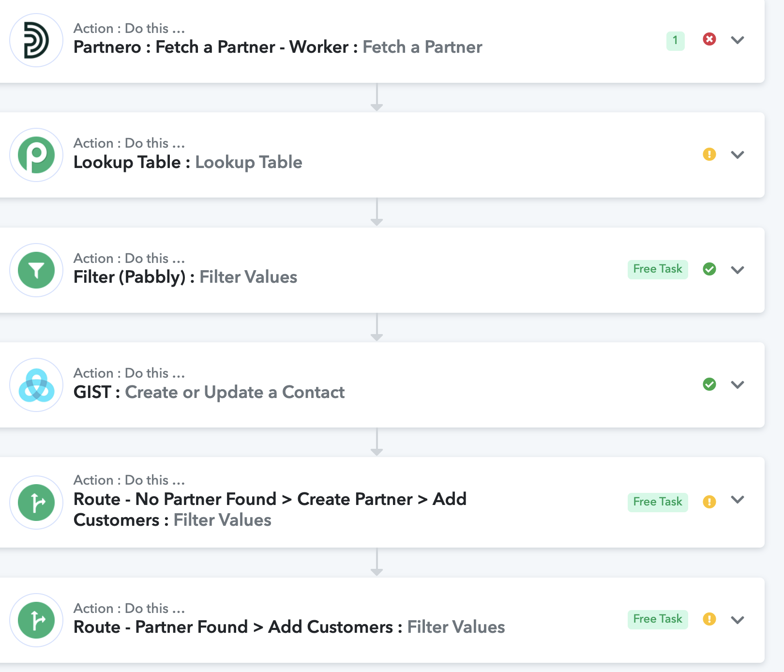
Task: Click the green 1 counter badge
Action: tap(676, 41)
